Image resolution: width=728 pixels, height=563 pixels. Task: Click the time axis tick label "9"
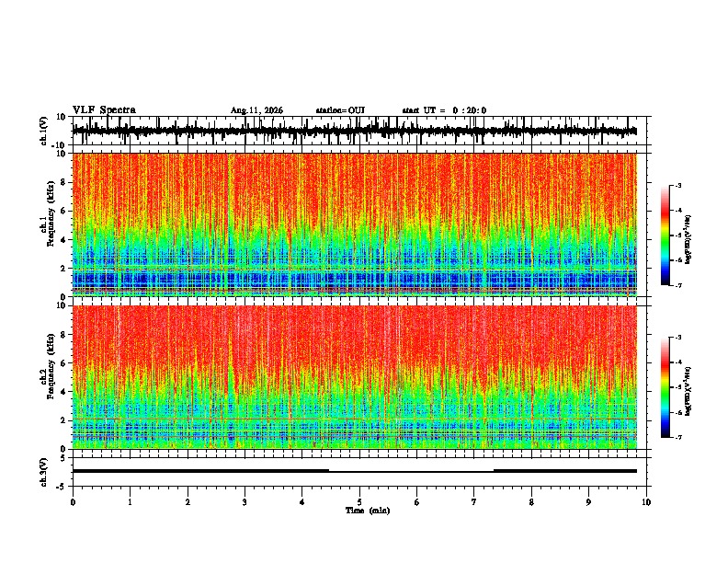588,502
